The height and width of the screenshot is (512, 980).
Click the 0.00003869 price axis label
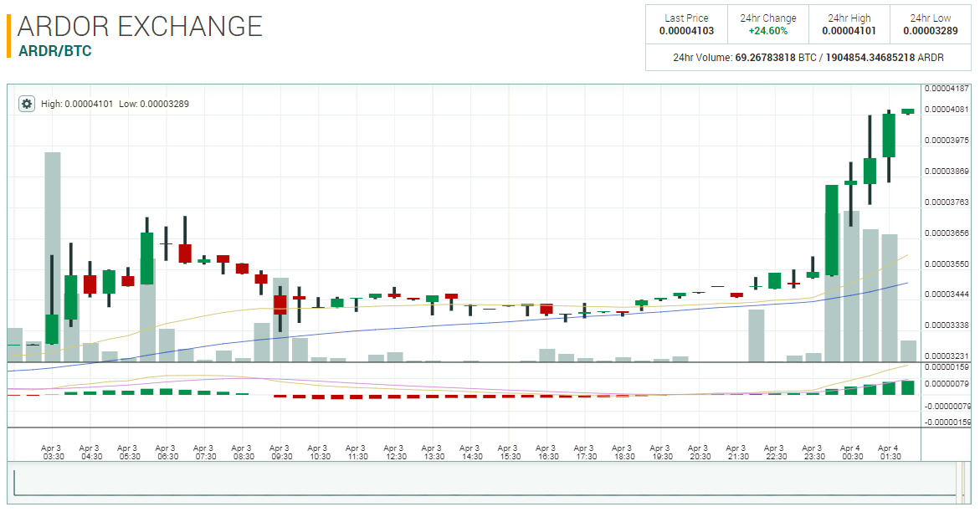pyautogui.click(x=947, y=172)
